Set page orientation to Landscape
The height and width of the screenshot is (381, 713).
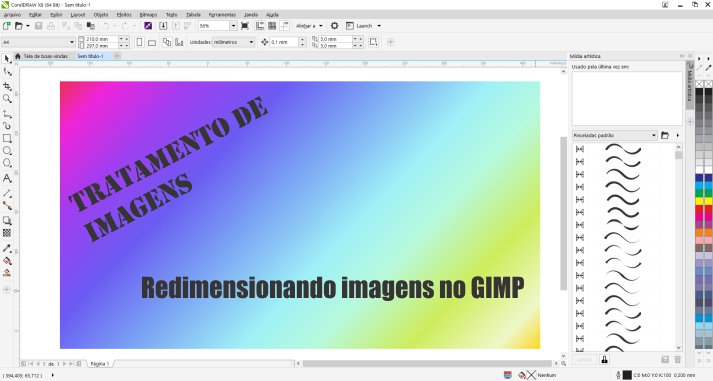(x=152, y=42)
